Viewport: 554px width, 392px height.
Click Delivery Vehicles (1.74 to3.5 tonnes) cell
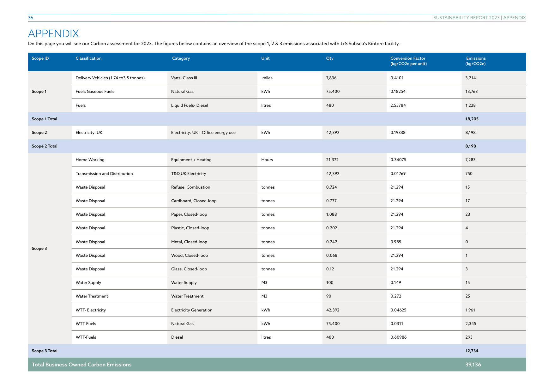[110, 78]
